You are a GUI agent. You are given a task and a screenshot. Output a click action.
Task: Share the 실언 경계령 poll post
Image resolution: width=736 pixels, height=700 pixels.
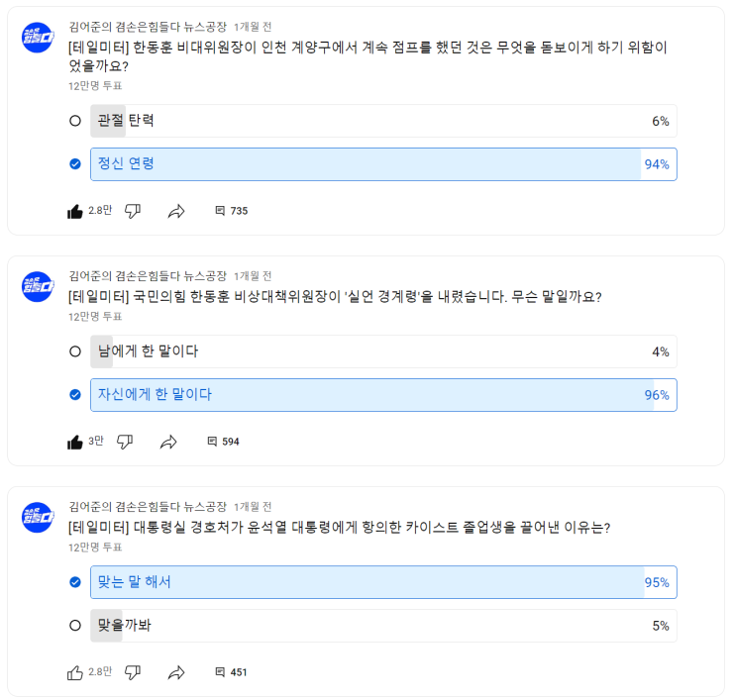[x=168, y=442]
